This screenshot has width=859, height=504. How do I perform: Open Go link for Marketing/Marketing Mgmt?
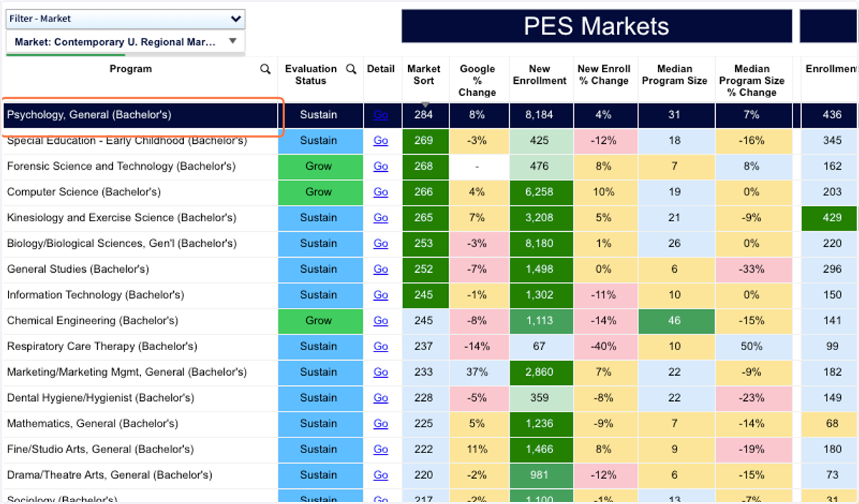click(x=381, y=372)
